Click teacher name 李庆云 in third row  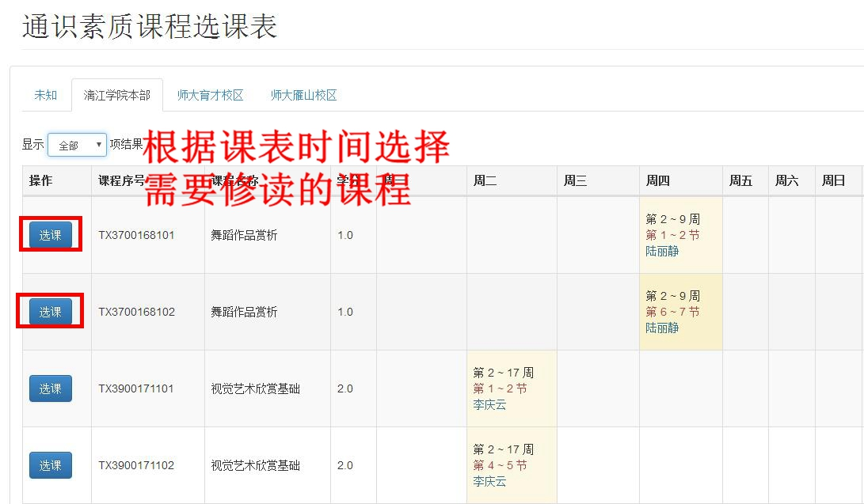(x=489, y=404)
